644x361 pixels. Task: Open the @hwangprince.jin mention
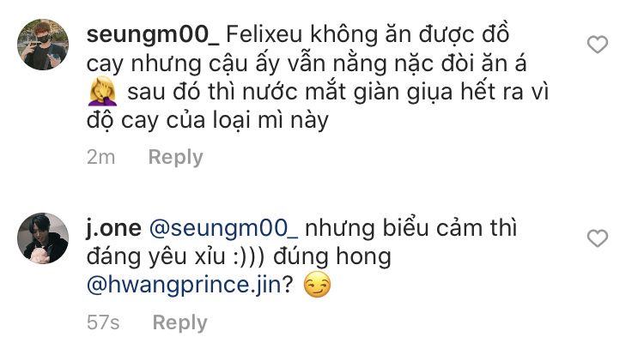pos(185,286)
